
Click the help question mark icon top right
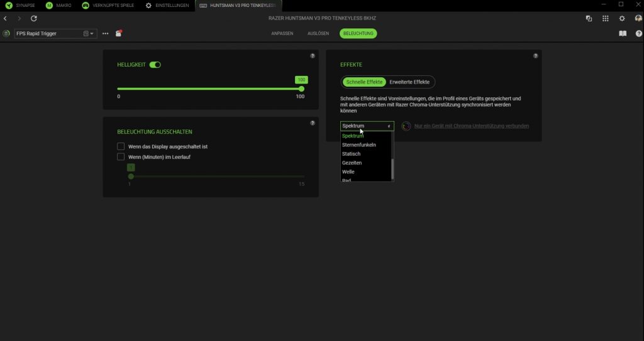tap(639, 34)
